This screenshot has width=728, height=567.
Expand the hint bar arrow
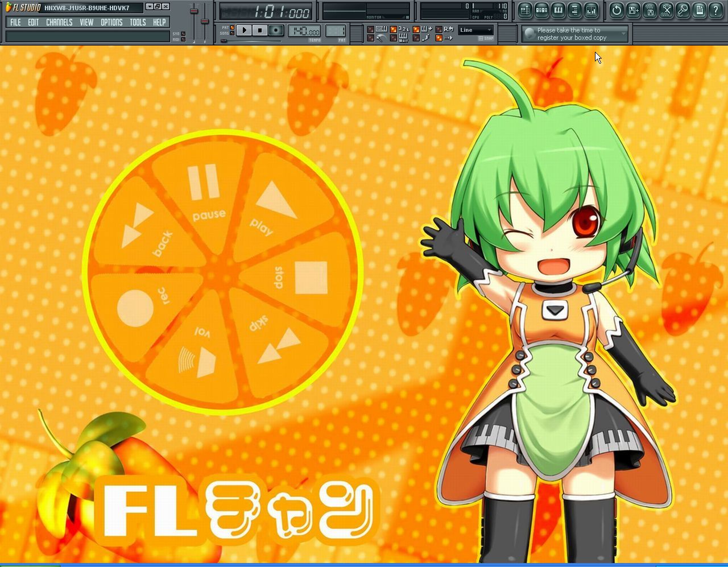point(623,34)
